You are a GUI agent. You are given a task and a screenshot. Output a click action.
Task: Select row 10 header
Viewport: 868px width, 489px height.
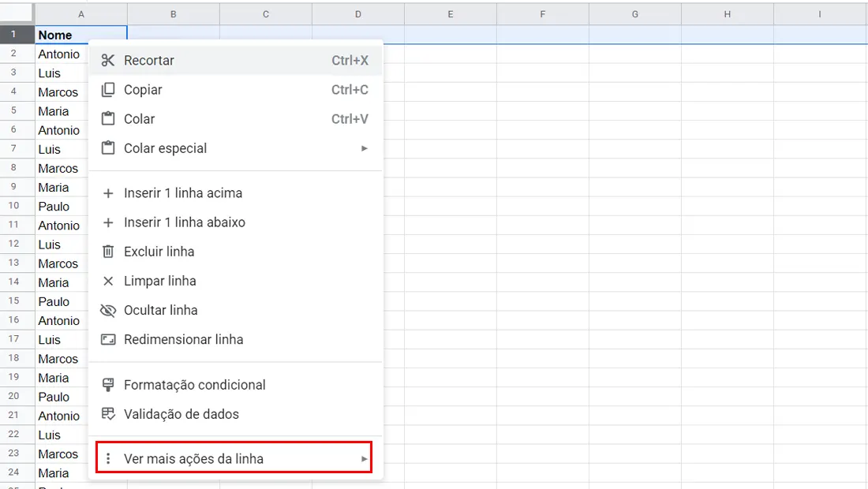[17, 206]
